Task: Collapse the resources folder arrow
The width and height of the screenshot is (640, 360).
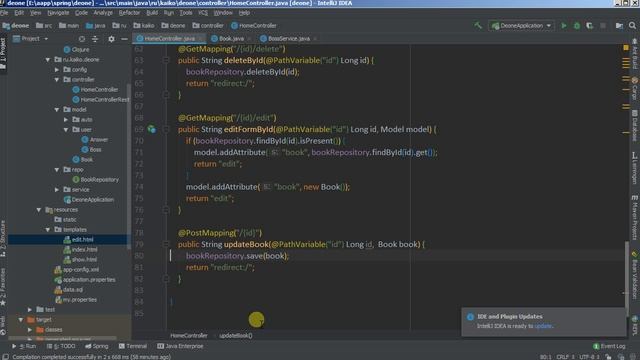Action: click(x=39, y=209)
